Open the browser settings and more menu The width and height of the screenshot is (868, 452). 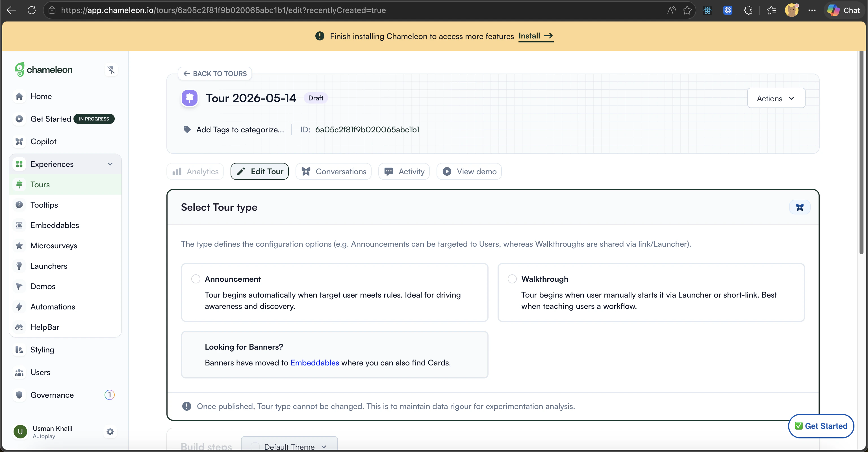[x=812, y=10]
